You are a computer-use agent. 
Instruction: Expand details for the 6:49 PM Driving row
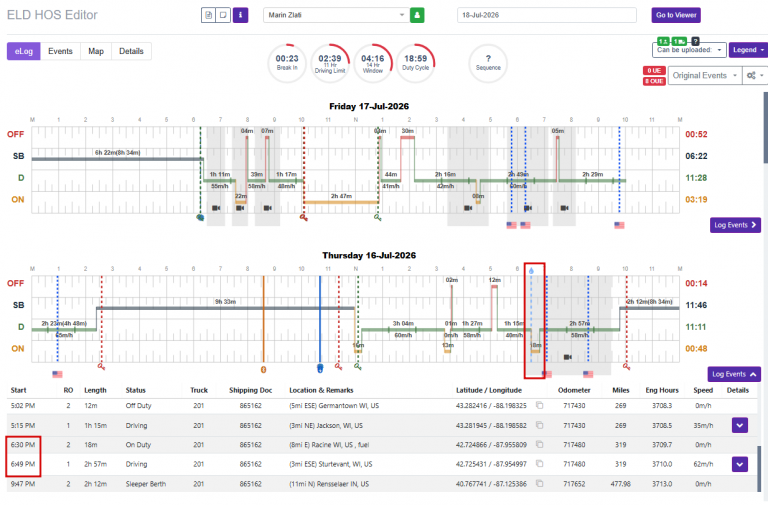[x=740, y=464]
